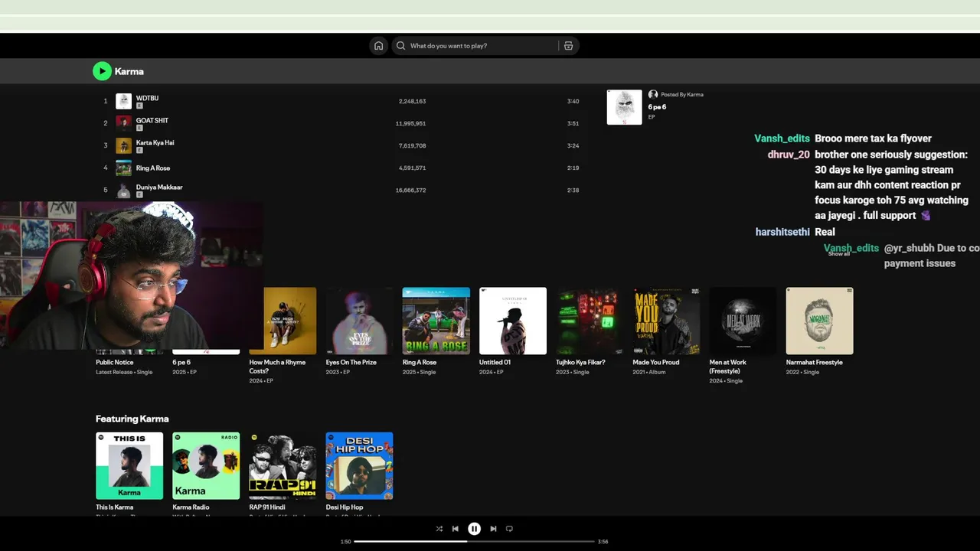The image size is (980, 551).
Task: Open How Much a Rhyme Costs? album cover
Action: pyautogui.click(x=289, y=321)
